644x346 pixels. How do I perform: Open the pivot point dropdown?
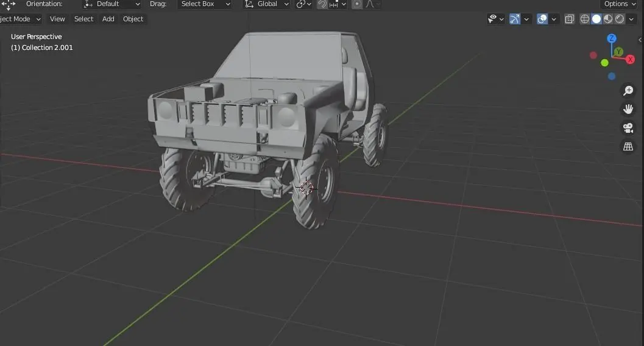click(304, 4)
